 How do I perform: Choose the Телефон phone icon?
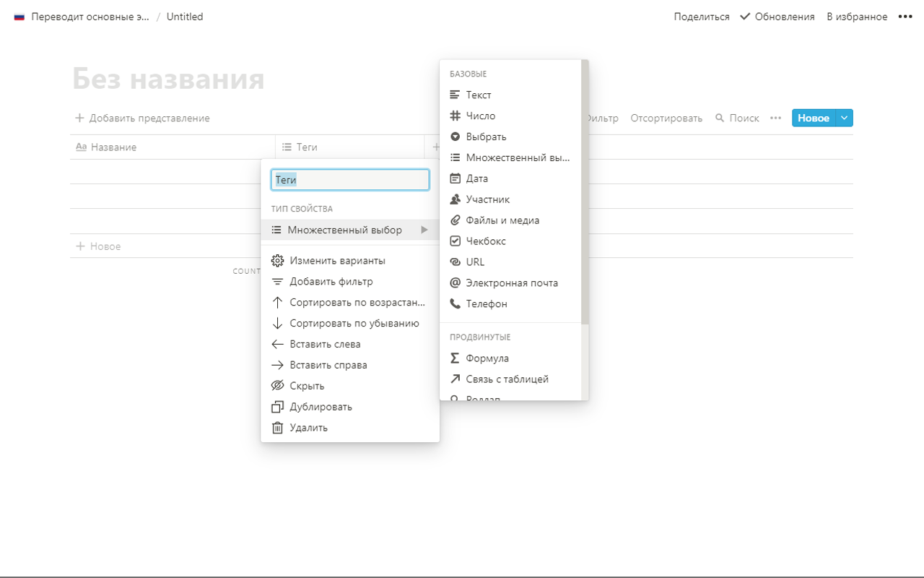[455, 304]
